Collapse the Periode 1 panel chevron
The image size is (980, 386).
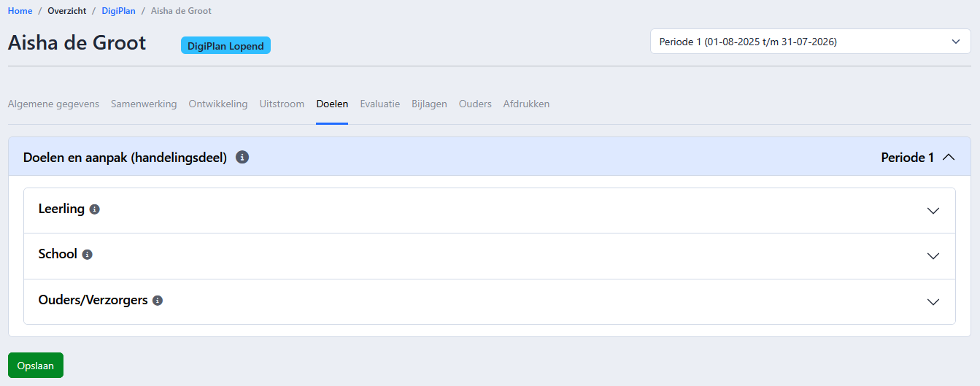click(949, 157)
